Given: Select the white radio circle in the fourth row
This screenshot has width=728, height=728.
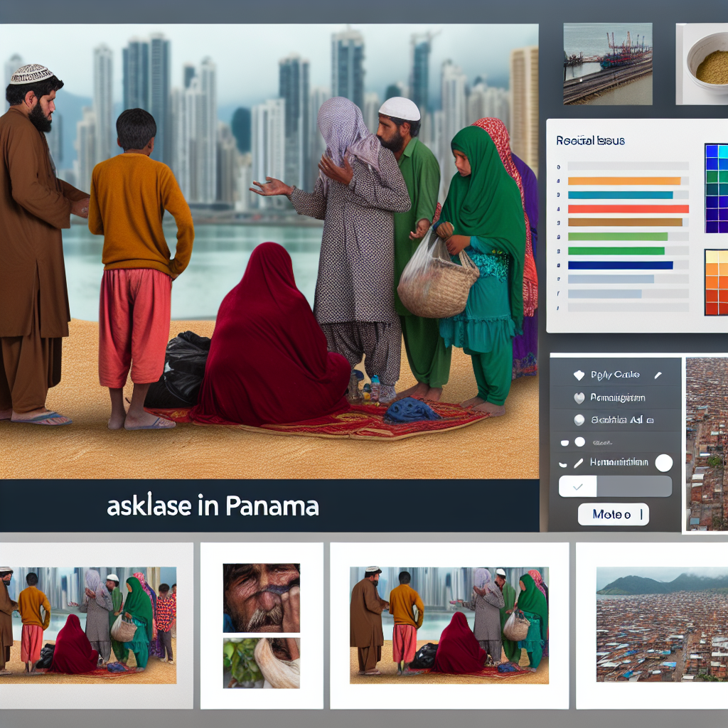Looking at the screenshot, I should 579,441.
